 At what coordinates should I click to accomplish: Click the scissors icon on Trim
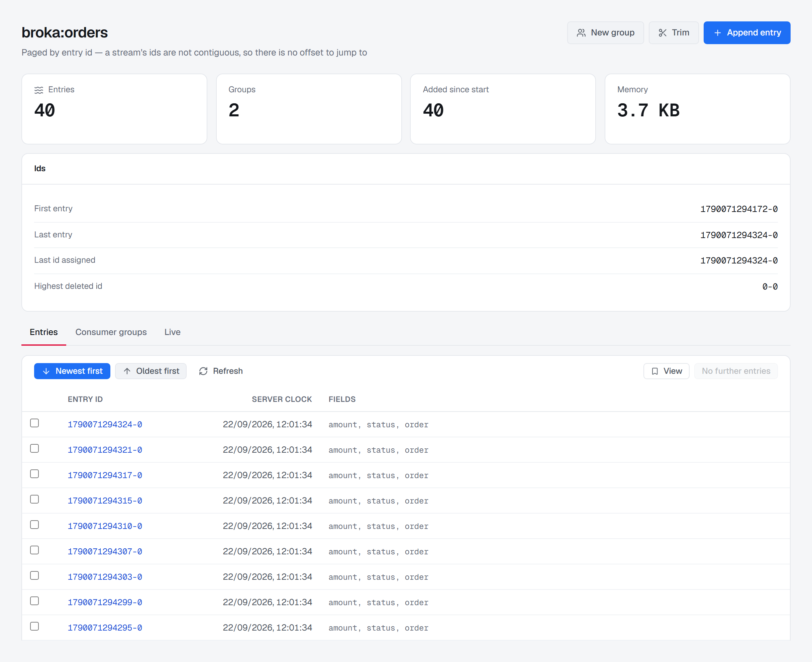click(663, 33)
